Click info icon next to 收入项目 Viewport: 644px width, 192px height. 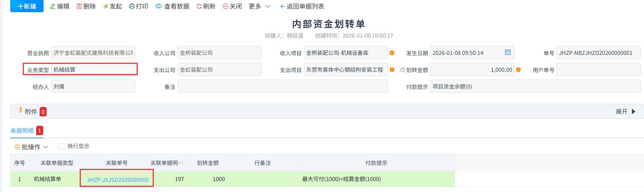pos(392,53)
